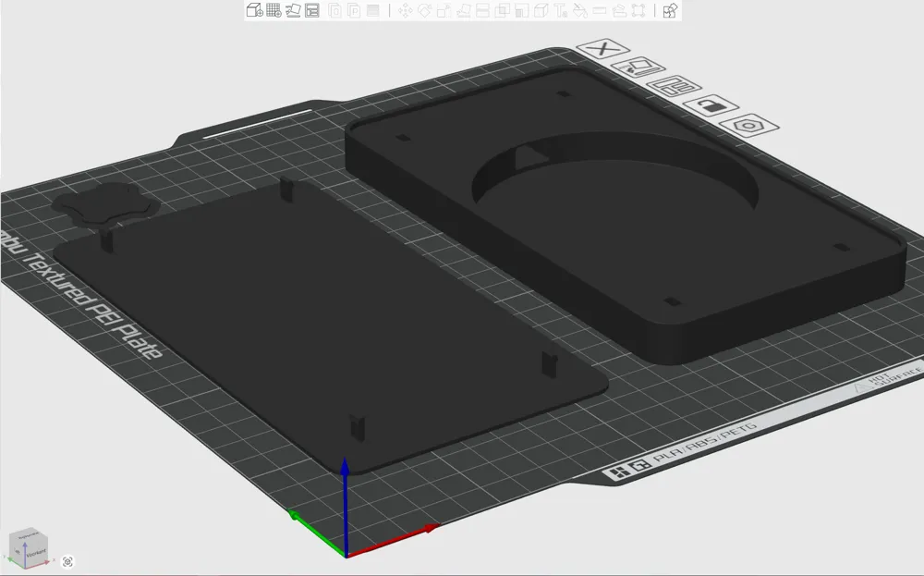Select the Color painting bucket tool

click(x=580, y=10)
